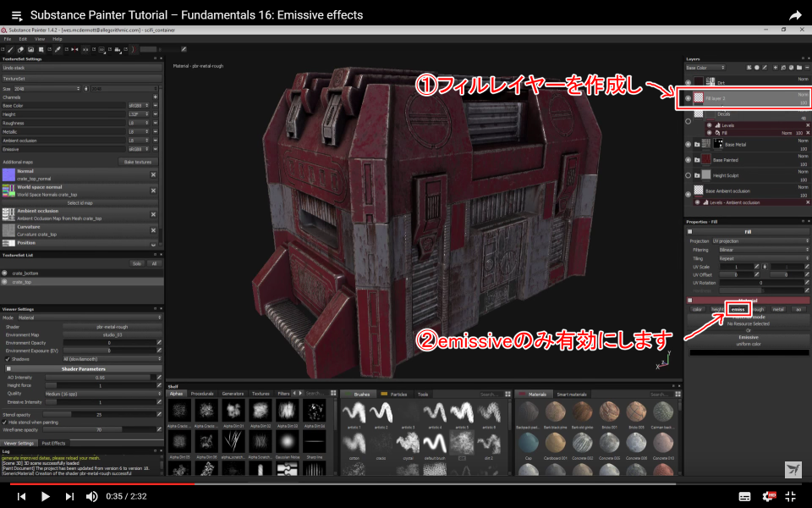Viewport: 812px width, 508px height.
Task: Select the Eraser tool in the toolbar
Action: [20, 49]
